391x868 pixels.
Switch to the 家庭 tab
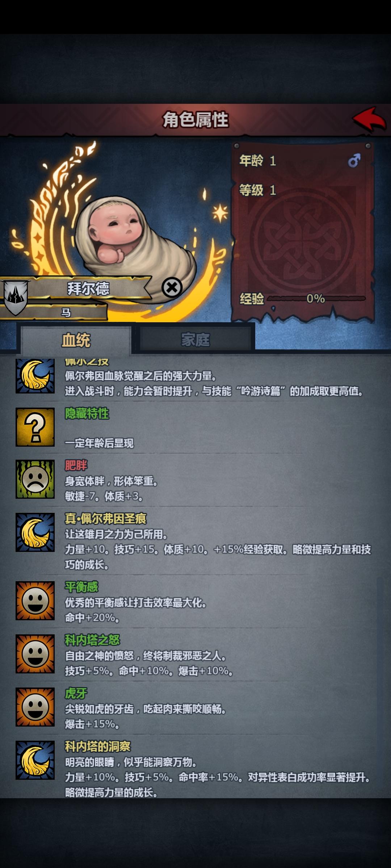point(195,340)
